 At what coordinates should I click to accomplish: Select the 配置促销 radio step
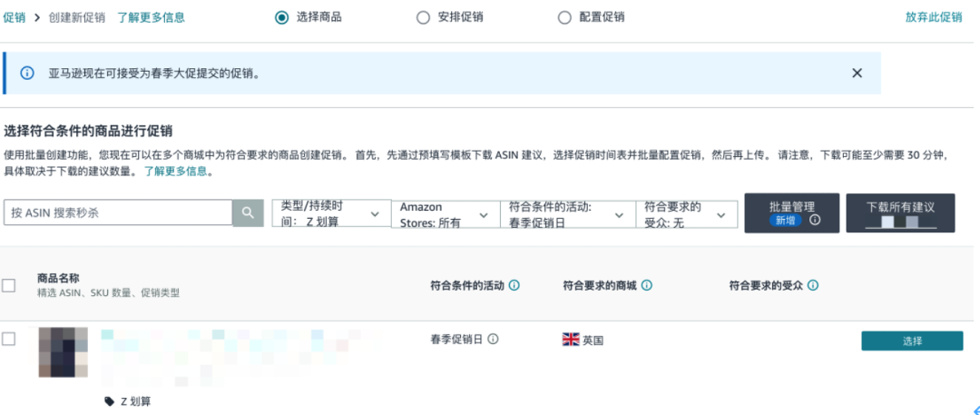(x=564, y=17)
